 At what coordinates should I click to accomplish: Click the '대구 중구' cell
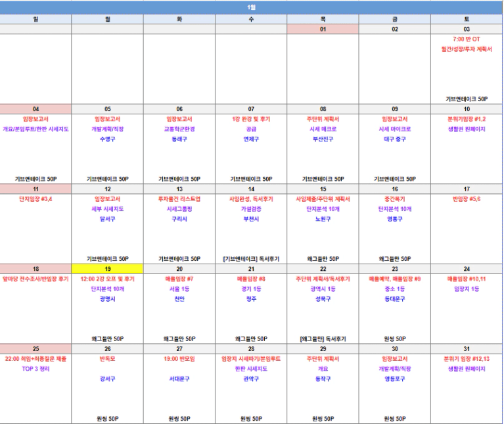(395, 139)
